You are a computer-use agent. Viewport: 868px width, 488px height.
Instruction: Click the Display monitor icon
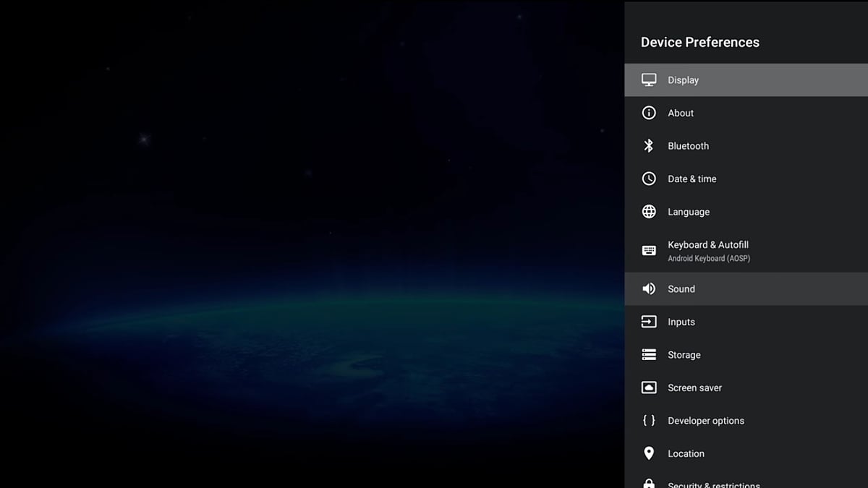[x=649, y=80]
